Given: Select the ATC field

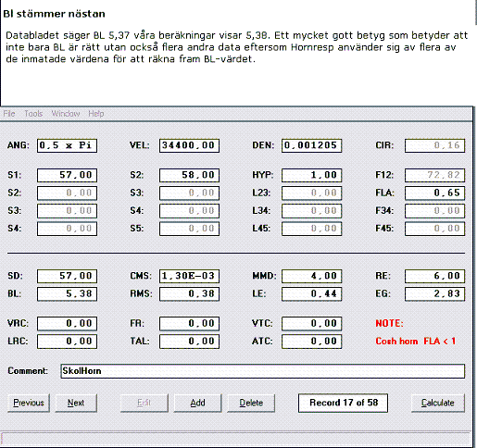Looking at the screenshot, I should click(x=311, y=342).
